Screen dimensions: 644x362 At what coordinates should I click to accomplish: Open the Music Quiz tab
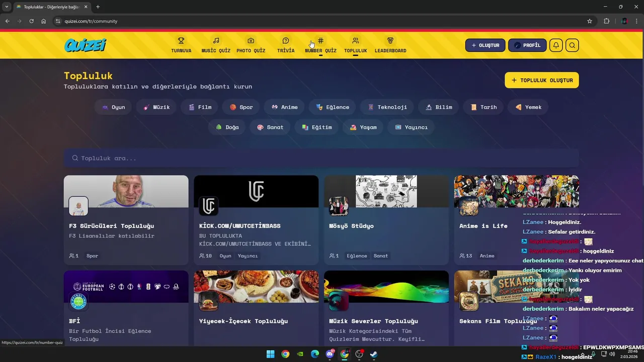tap(216, 45)
